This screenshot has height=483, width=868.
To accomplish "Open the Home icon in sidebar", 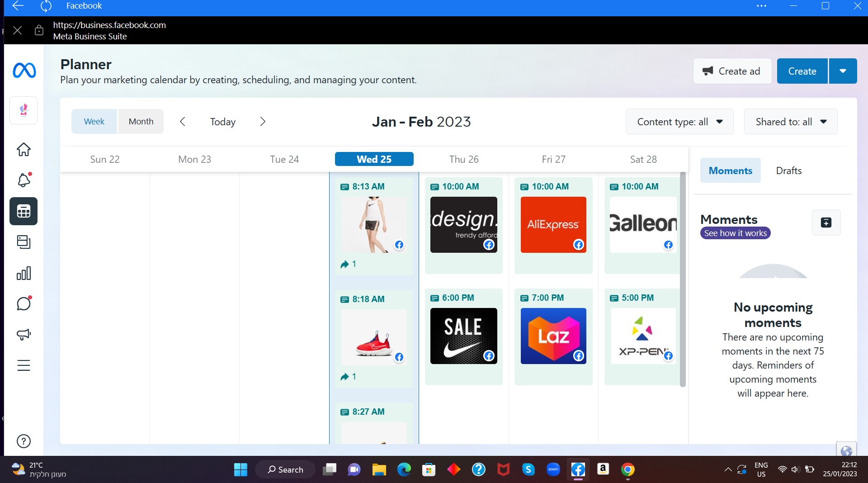I will (x=24, y=149).
